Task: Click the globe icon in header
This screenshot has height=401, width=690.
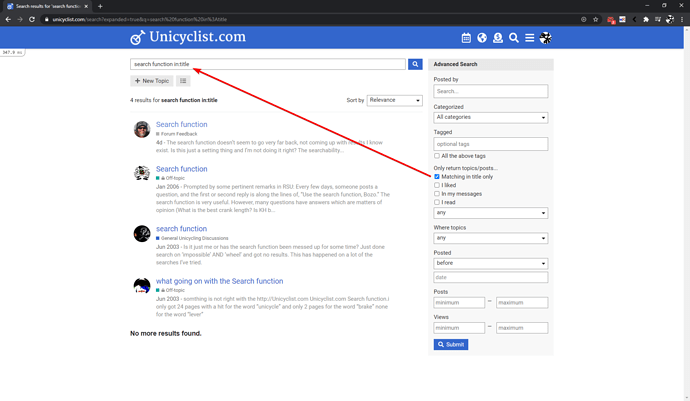Action: point(482,38)
